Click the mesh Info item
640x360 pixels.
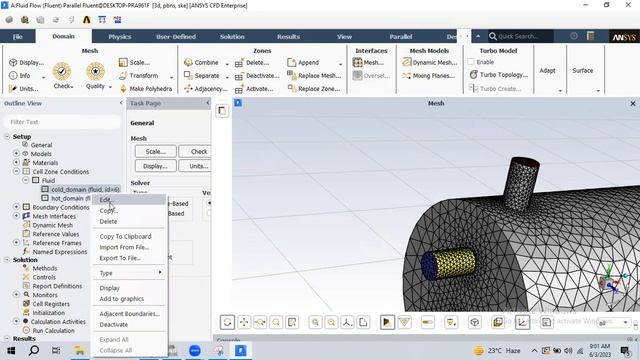click(20, 76)
